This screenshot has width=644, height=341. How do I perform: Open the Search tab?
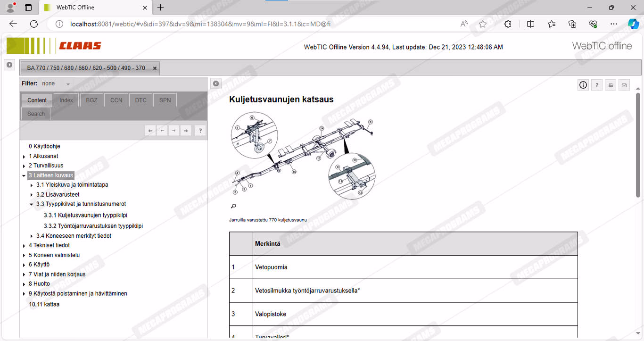[36, 114]
